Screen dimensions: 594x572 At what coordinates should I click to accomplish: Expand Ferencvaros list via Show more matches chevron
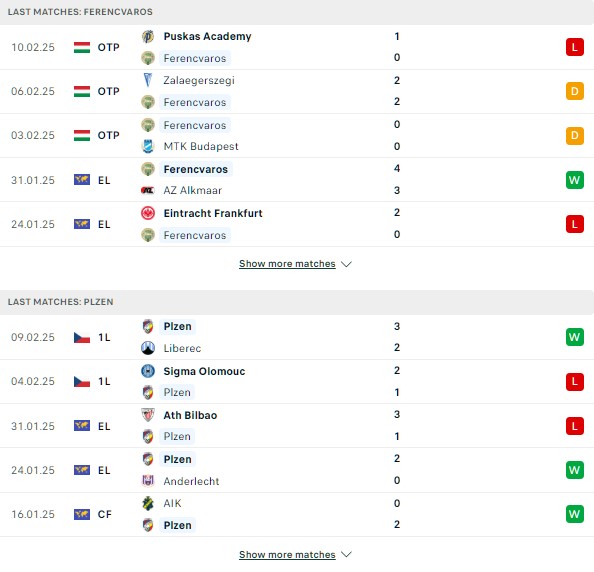[x=346, y=264]
